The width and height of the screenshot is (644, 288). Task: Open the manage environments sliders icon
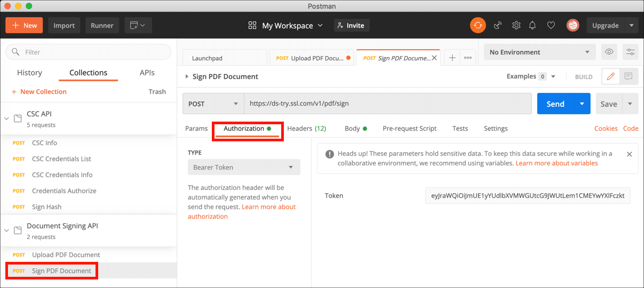tap(631, 52)
